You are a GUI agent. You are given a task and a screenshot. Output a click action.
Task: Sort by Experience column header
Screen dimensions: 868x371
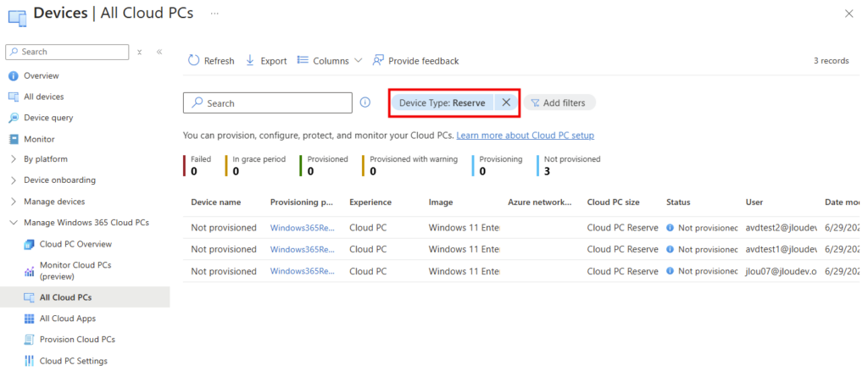pyautogui.click(x=370, y=202)
